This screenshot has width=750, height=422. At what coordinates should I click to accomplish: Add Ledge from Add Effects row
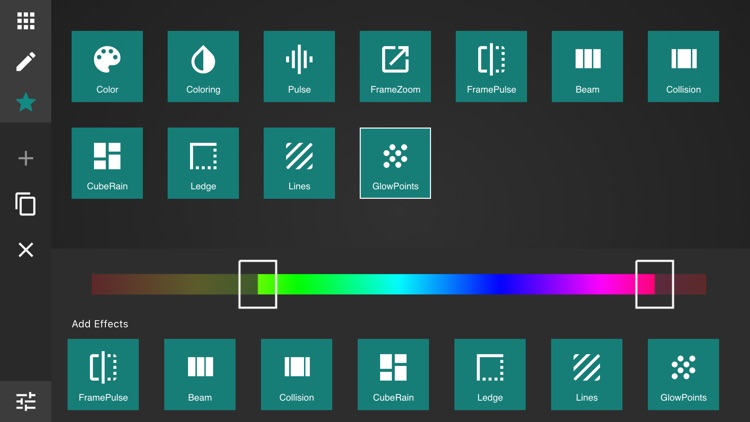pyautogui.click(x=490, y=375)
